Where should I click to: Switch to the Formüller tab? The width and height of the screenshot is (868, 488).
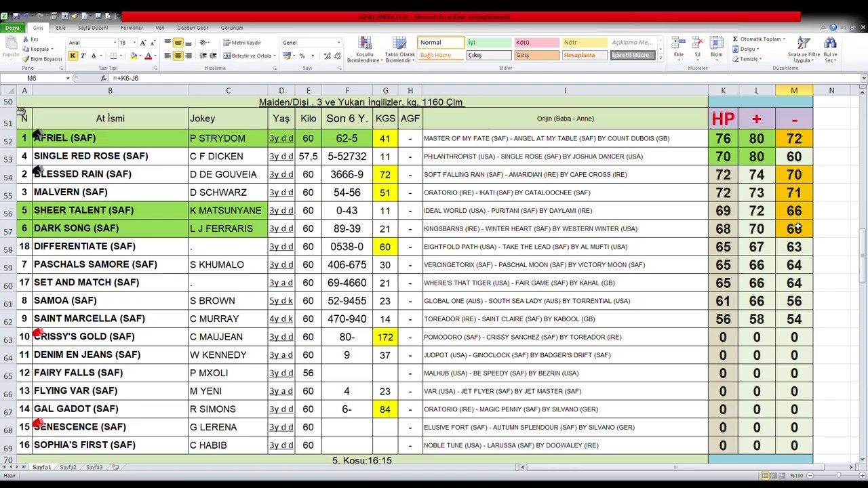coord(132,28)
